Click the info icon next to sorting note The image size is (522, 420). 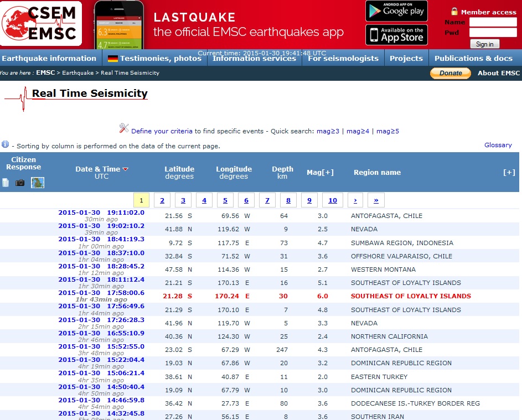point(5,144)
